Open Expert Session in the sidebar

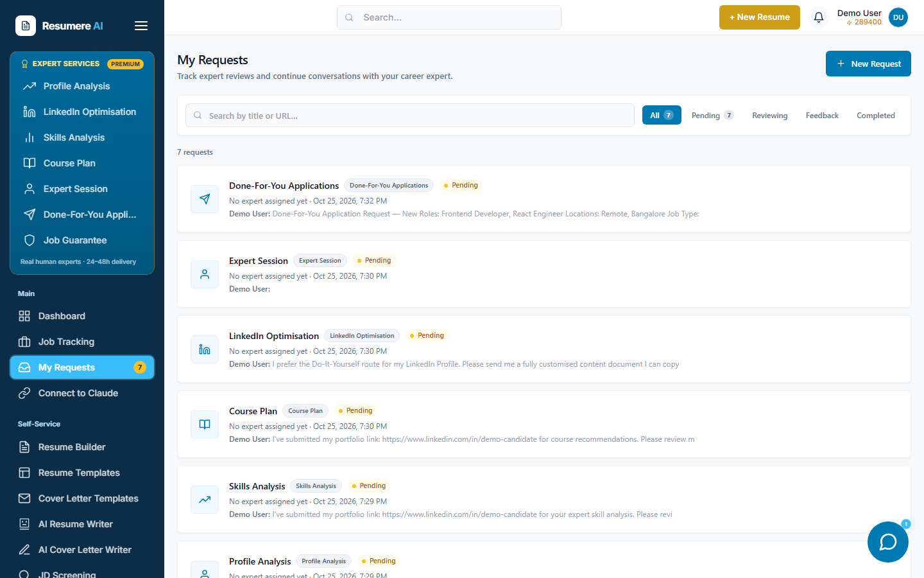[82, 189]
